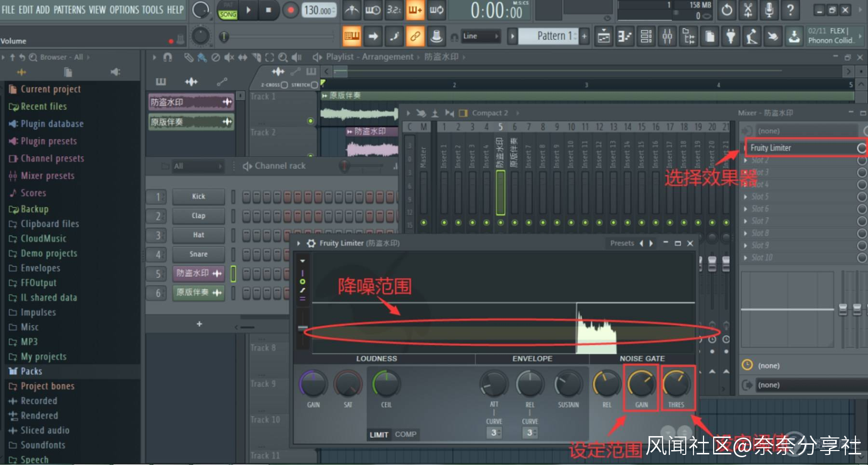Open the Fruity Limiter gear options icon
Screen dimensions: 868x465
coord(311,244)
